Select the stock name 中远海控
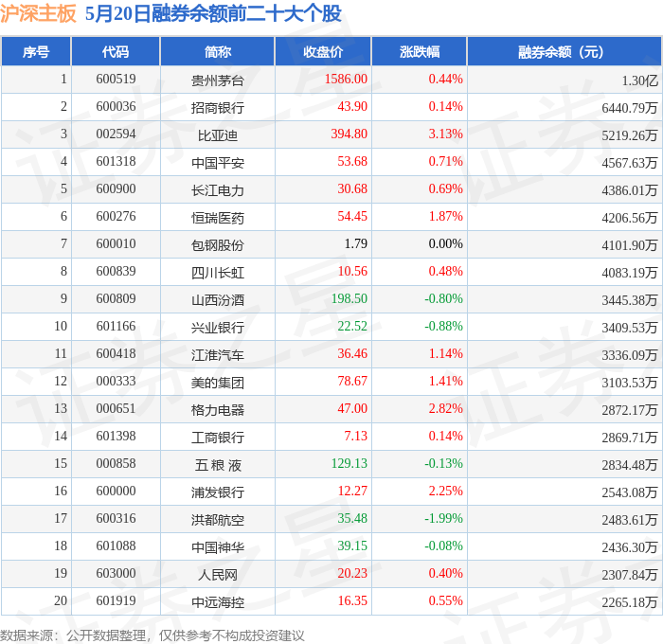663x644 pixels. tap(217, 602)
